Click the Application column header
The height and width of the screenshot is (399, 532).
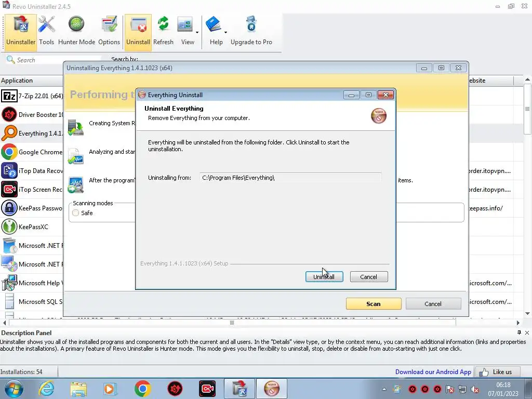click(x=32, y=81)
